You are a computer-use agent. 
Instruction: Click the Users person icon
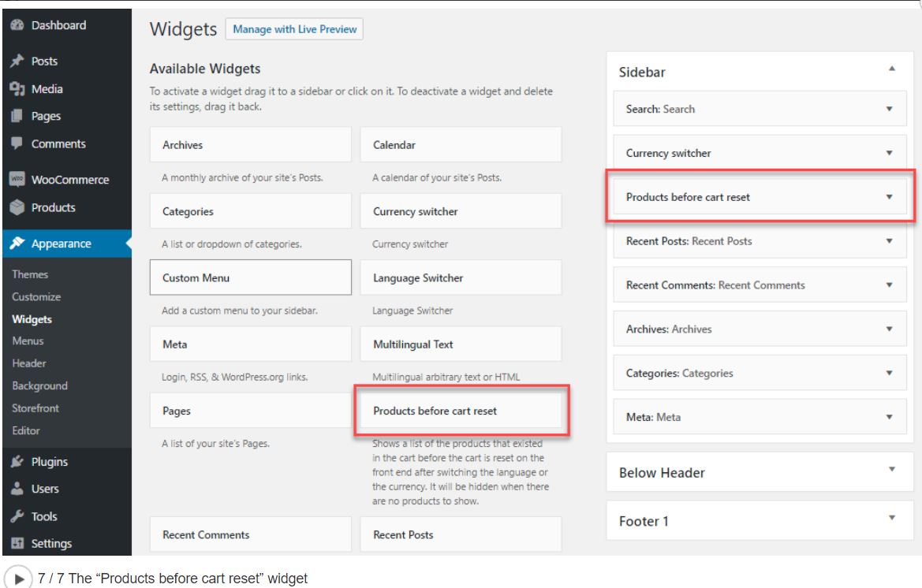click(x=17, y=488)
